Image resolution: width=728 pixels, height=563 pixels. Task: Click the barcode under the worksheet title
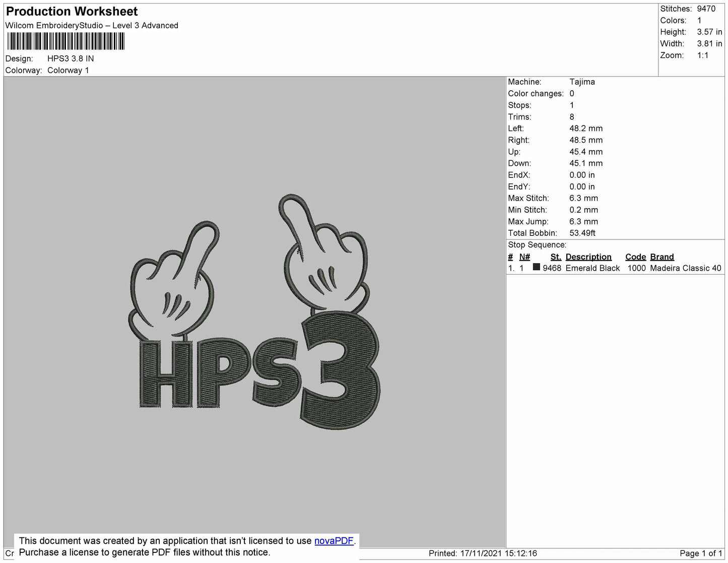(x=66, y=41)
